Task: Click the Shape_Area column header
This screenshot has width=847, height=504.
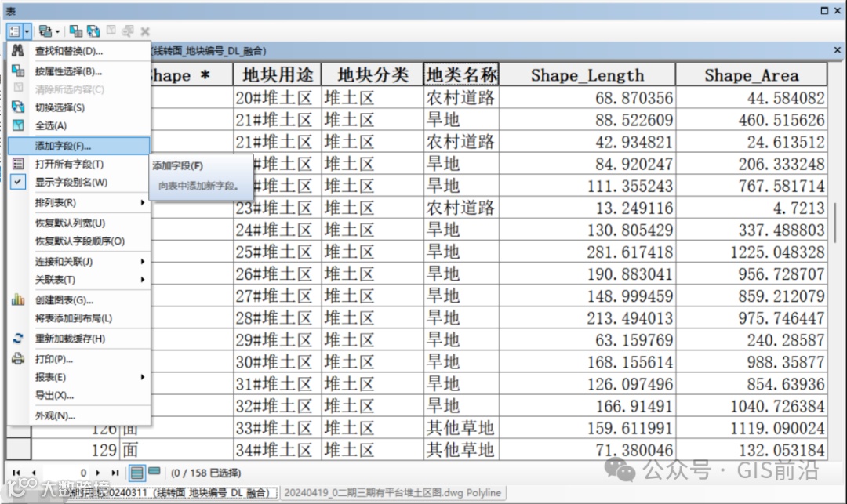Action: (x=751, y=74)
